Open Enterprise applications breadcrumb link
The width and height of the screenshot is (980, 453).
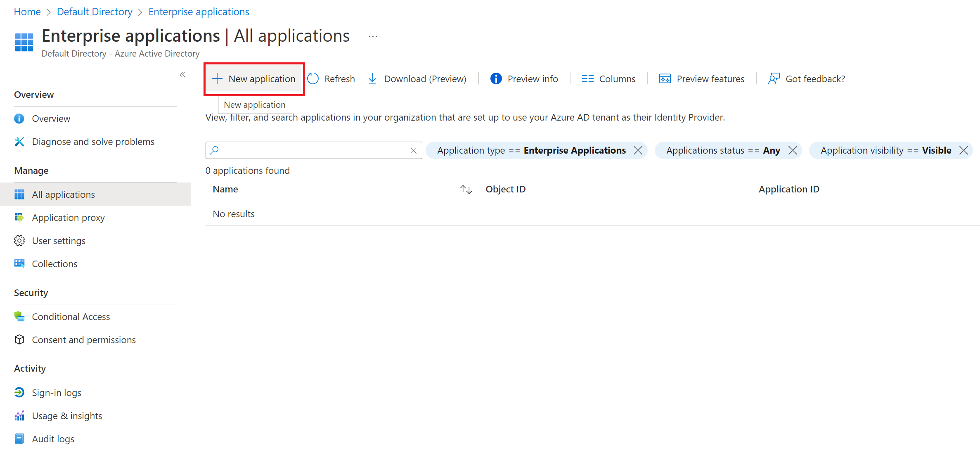199,12
